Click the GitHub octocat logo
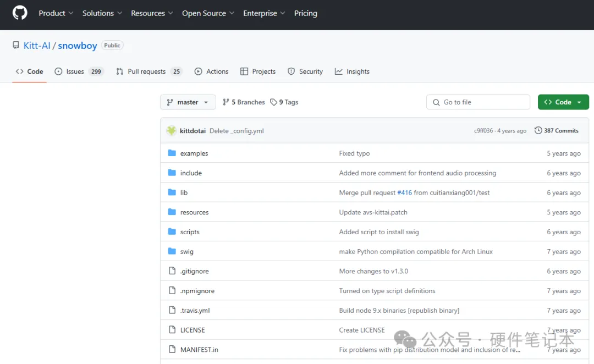Viewport: 594px width, 364px height. coord(20,13)
